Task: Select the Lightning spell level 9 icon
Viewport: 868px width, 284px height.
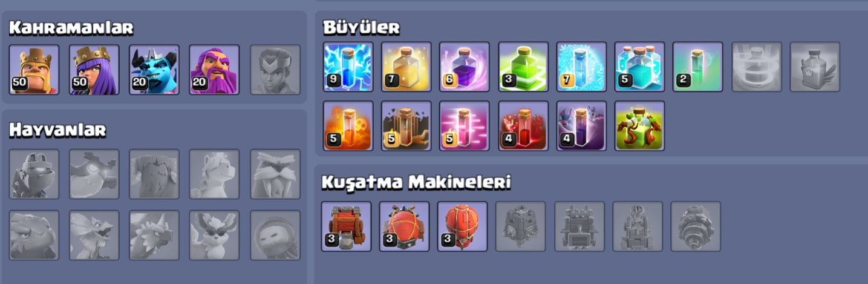Action: (348, 67)
